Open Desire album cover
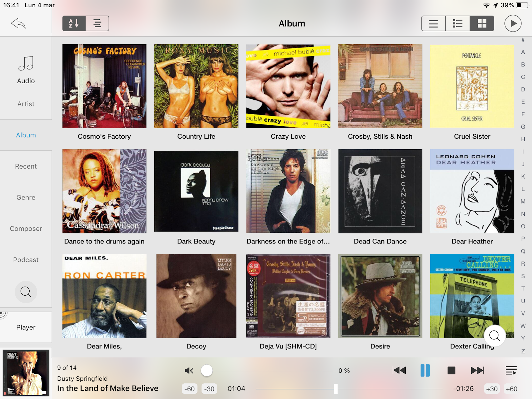The height and width of the screenshot is (399, 532). 380,296
